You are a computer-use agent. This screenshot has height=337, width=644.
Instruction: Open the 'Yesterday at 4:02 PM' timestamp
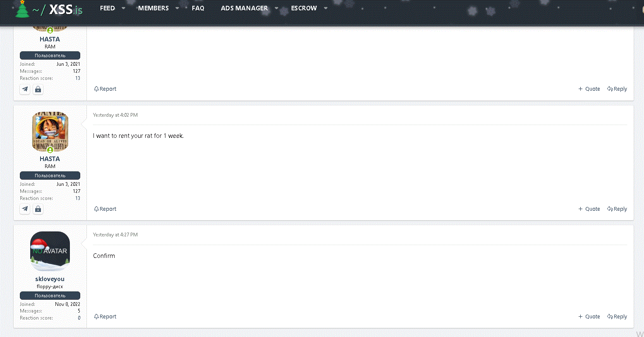coord(115,115)
